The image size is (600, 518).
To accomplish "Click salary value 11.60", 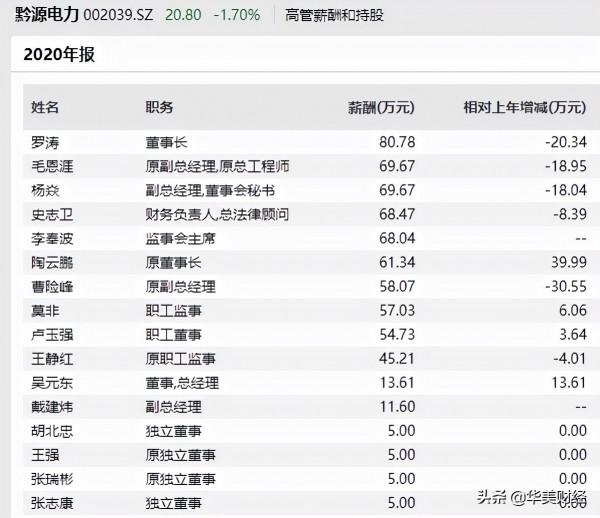I will click(397, 407).
